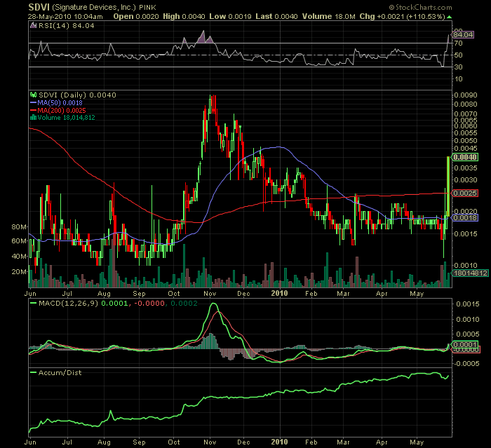The height and width of the screenshot is (448, 491).
Task: Click the 2010 label on price chart axis
Action: click(279, 293)
